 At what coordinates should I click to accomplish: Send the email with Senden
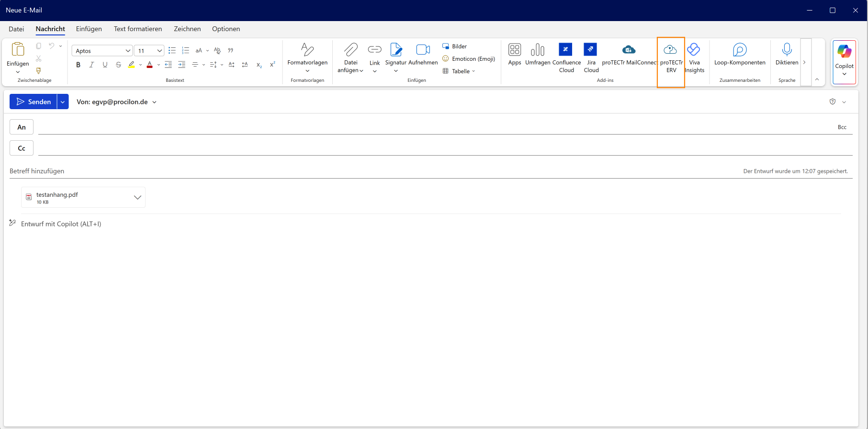(x=34, y=102)
